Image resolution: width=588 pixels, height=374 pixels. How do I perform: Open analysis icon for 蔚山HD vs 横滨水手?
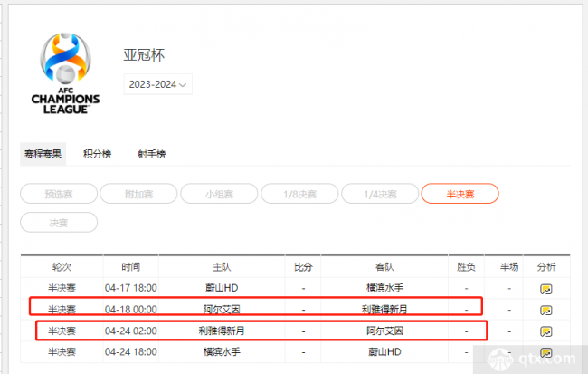point(545,289)
